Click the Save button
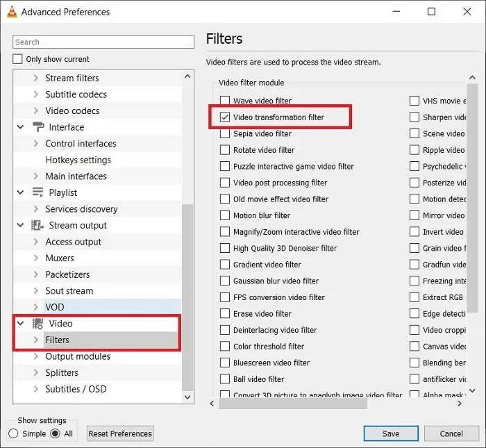The width and height of the screenshot is (486, 448). (391, 433)
